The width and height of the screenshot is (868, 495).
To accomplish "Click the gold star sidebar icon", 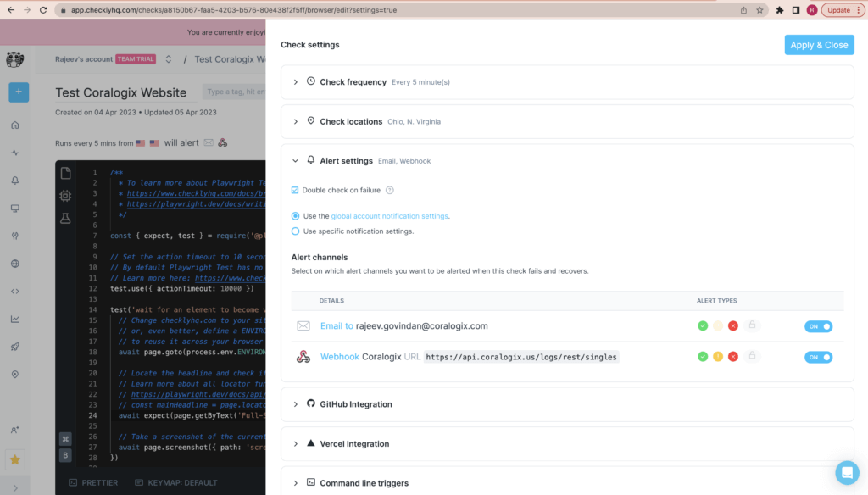I will coord(15,459).
